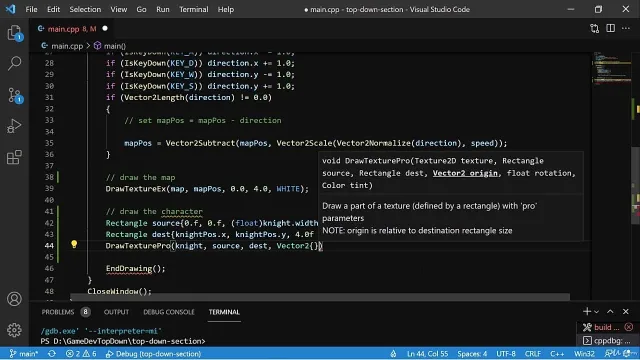The image size is (640, 360).
Task: Close the terminal panel
Action: 626,311
